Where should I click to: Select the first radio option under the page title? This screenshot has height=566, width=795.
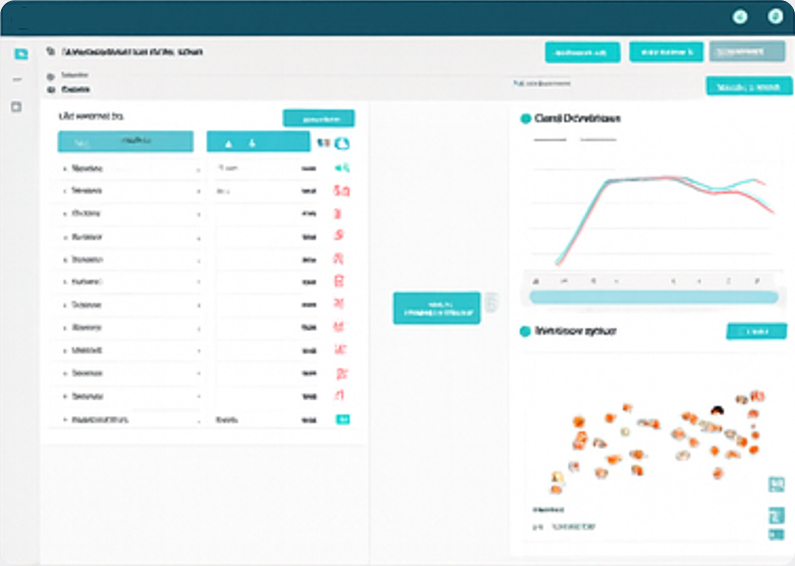coord(51,75)
